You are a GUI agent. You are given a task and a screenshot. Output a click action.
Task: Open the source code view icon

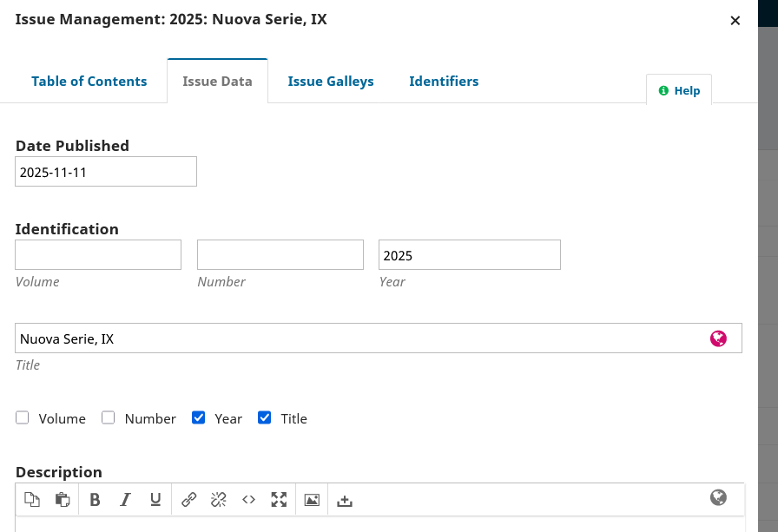248,499
